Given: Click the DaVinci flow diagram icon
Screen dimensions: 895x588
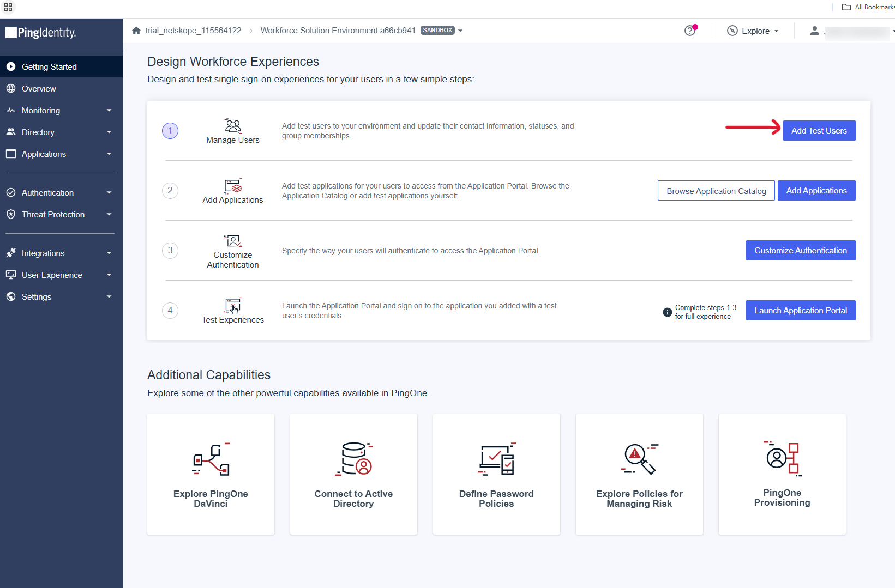Looking at the screenshot, I should click(211, 459).
